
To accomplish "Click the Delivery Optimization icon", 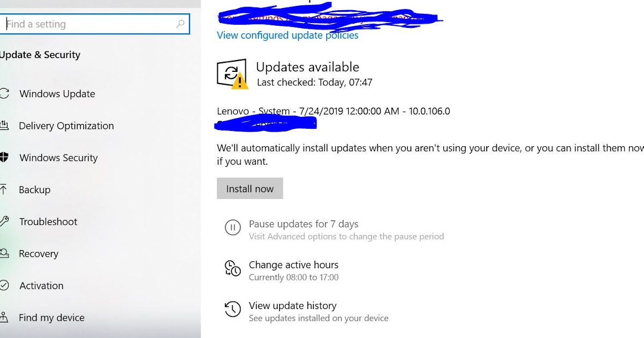I will click(4, 126).
